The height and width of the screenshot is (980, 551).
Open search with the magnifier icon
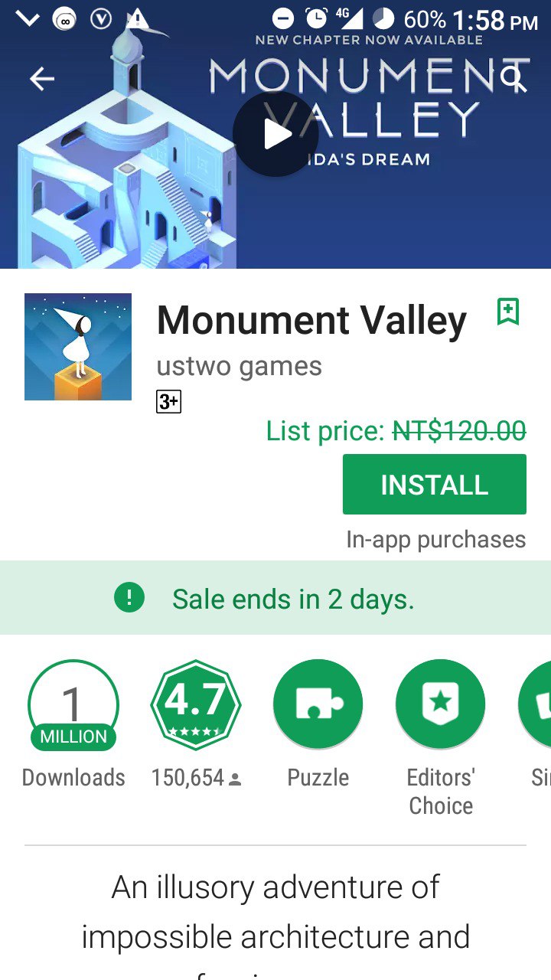(x=513, y=77)
